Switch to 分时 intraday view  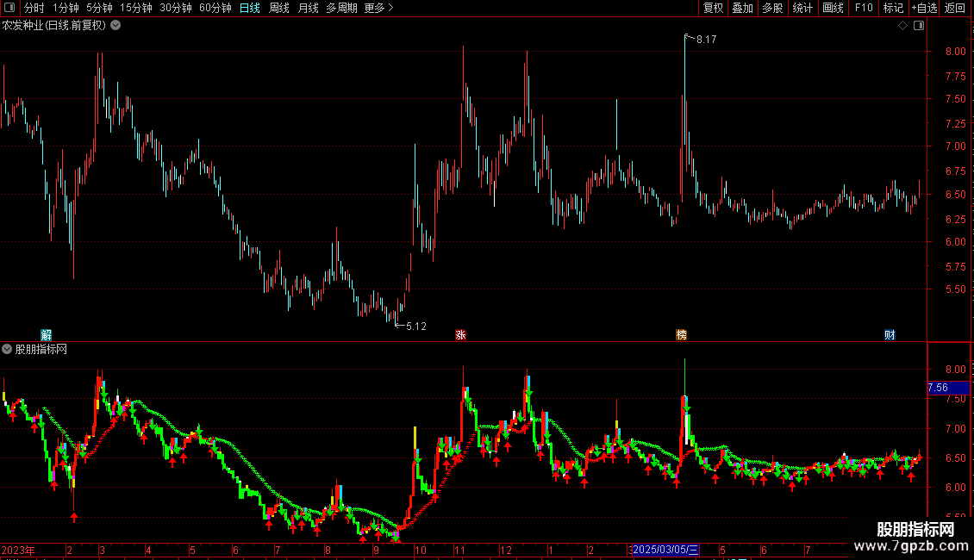(x=34, y=8)
